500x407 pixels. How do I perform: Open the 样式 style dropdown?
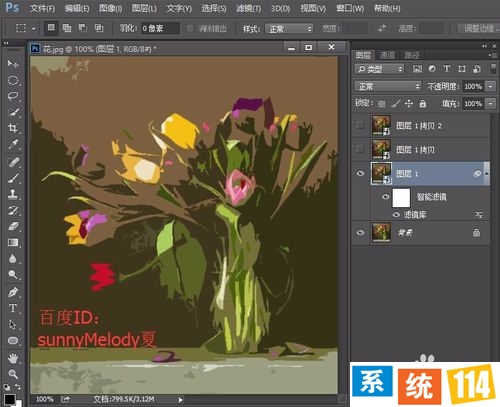[x=289, y=29]
